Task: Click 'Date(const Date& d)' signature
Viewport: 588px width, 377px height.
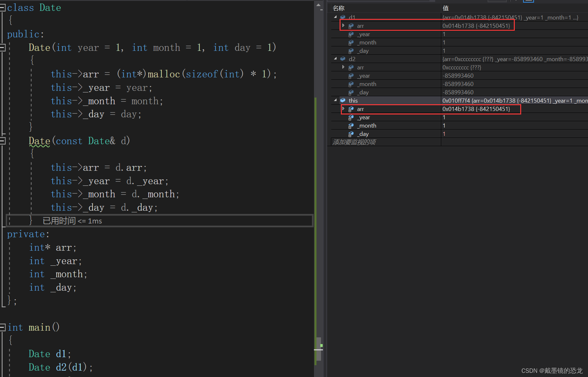Action: tap(79, 141)
